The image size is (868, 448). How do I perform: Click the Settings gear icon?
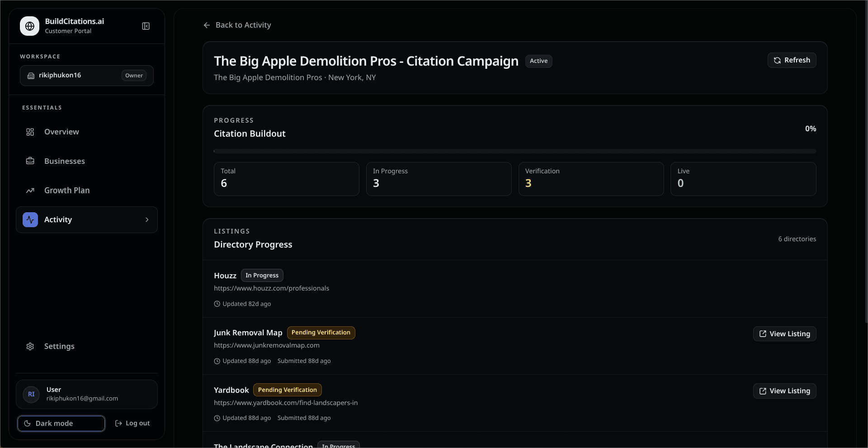click(x=30, y=346)
